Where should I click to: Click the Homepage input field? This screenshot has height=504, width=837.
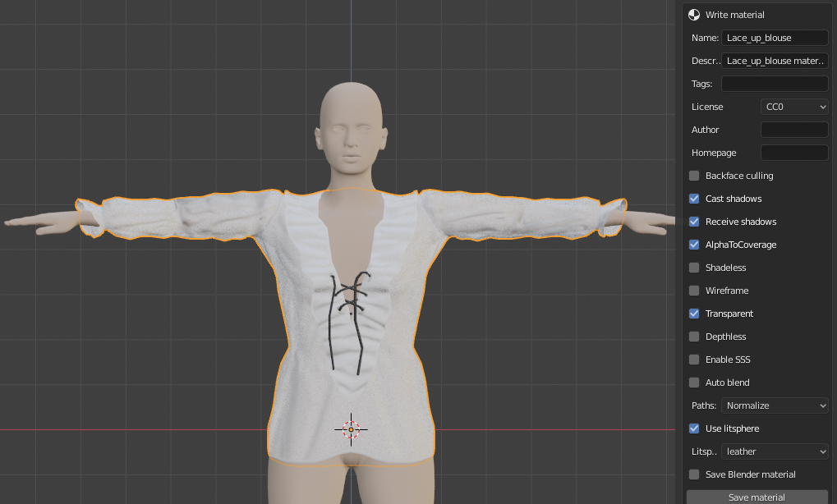click(794, 153)
